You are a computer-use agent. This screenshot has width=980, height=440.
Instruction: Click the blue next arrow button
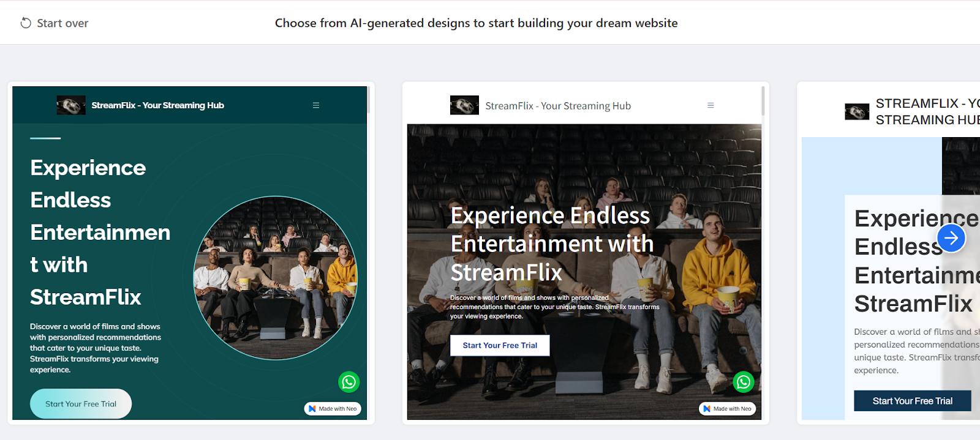(951, 238)
